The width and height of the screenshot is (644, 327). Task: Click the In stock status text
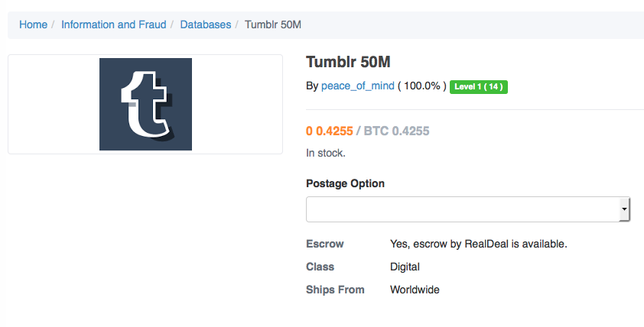pos(326,153)
